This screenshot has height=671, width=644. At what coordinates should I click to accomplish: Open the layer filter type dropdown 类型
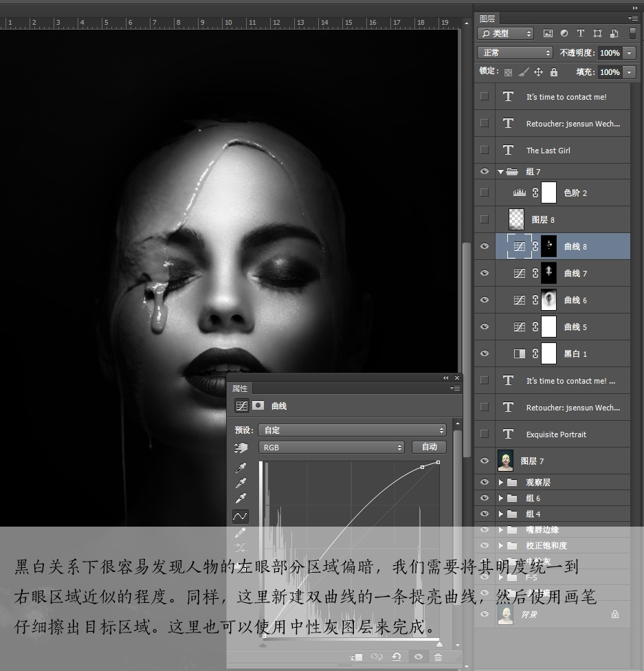click(505, 34)
